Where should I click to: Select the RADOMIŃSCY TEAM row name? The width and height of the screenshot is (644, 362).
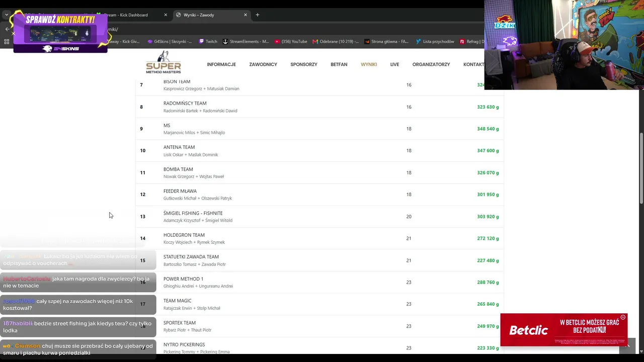tap(185, 103)
